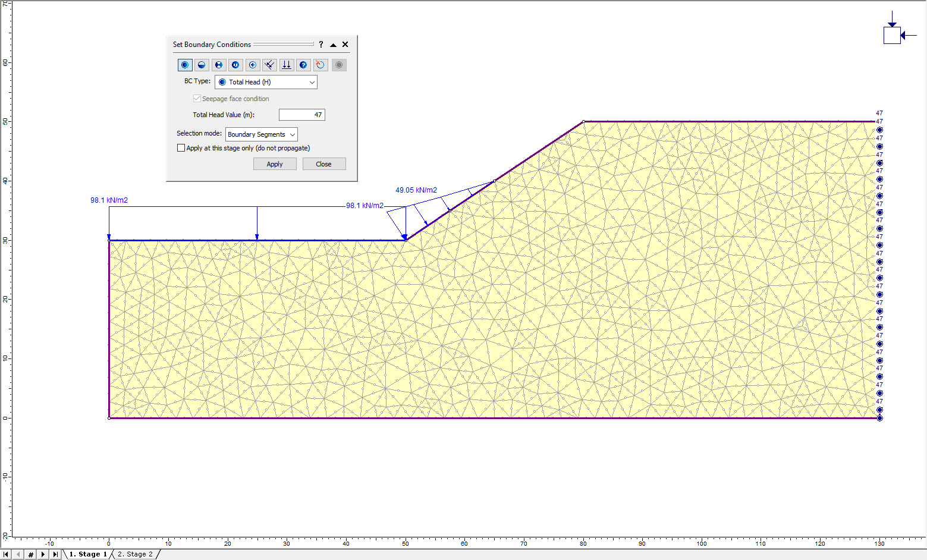Select the Stage 1 tab
This screenshot has width=927, height=560.
(x=88, y=553)
